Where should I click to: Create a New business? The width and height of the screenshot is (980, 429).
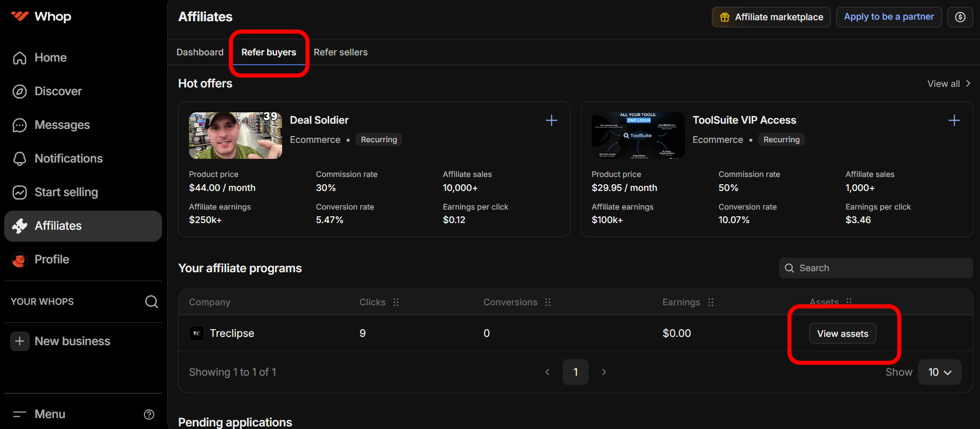tap(61, 341)
